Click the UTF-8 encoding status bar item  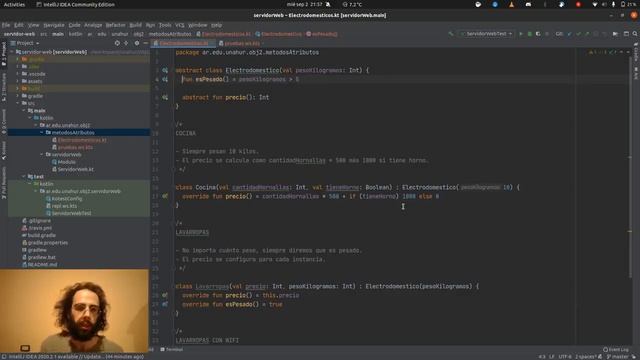click(x=564, y=357)
